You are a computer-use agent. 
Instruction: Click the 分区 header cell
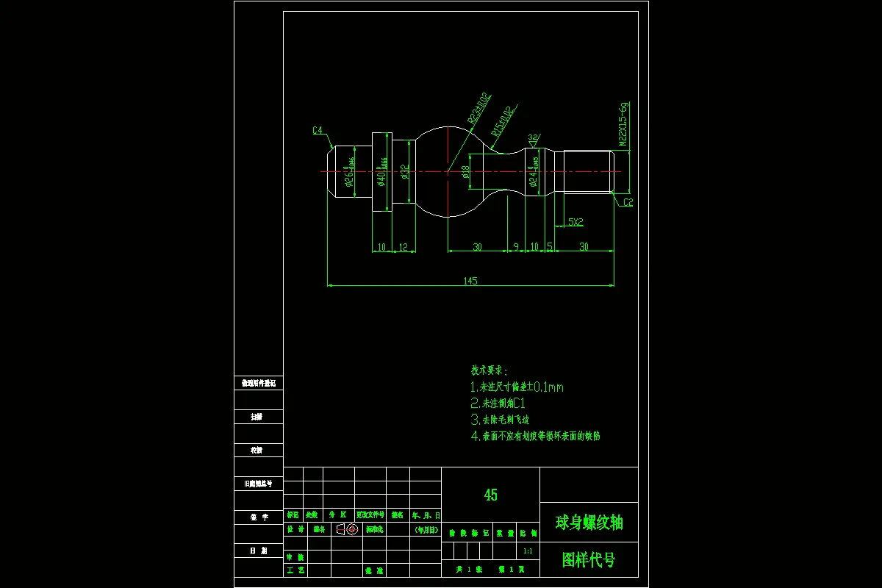click(338, 515)
